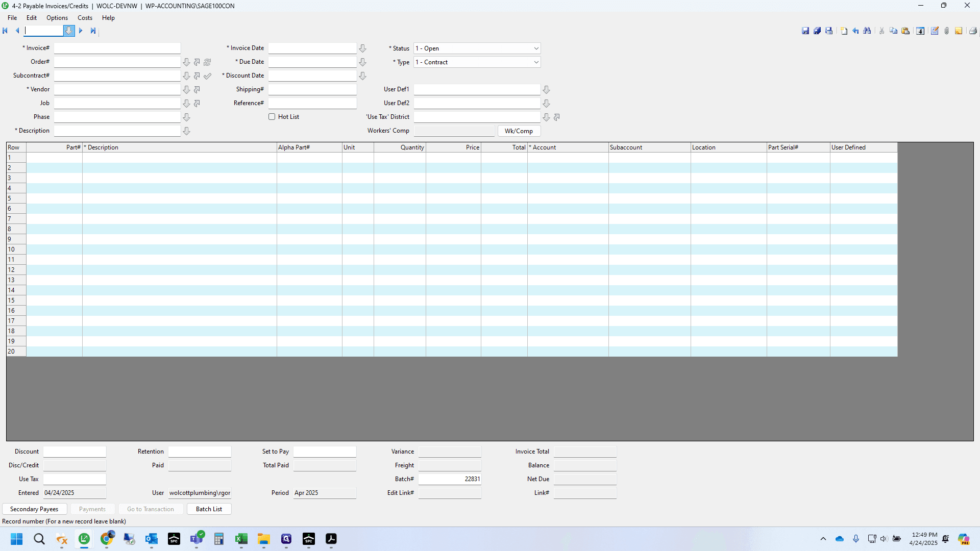Click the Batch List button
This screenshot has width=980, height=551.
tap(209, 509)
